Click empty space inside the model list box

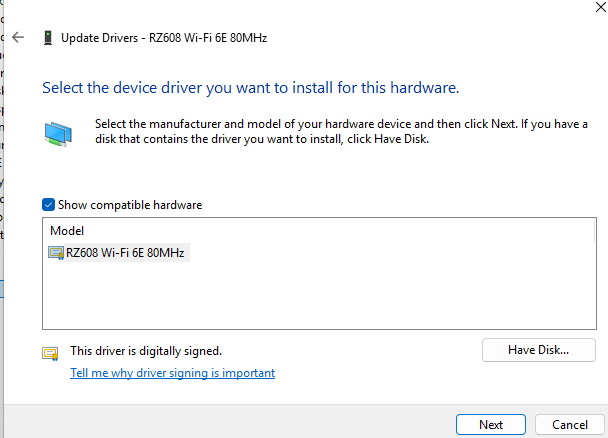[320, 295]
